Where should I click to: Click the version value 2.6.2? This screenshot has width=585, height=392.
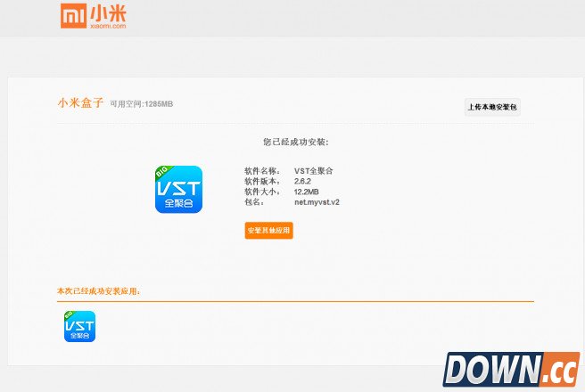click(302, 182)
